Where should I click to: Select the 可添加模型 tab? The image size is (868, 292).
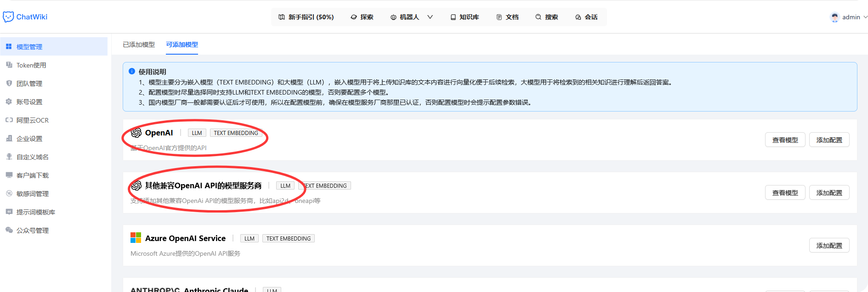(182, 45)
